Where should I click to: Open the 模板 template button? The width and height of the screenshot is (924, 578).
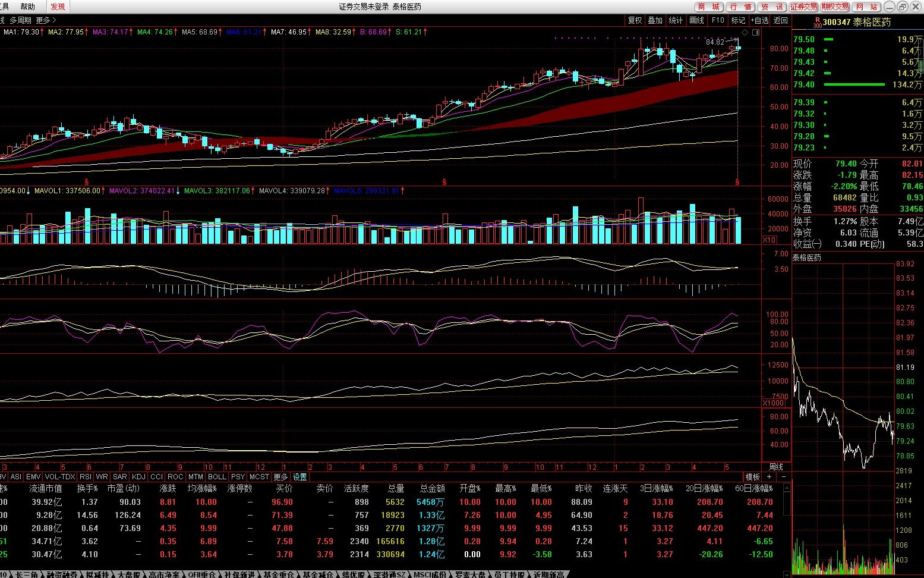tap(753, 477)
